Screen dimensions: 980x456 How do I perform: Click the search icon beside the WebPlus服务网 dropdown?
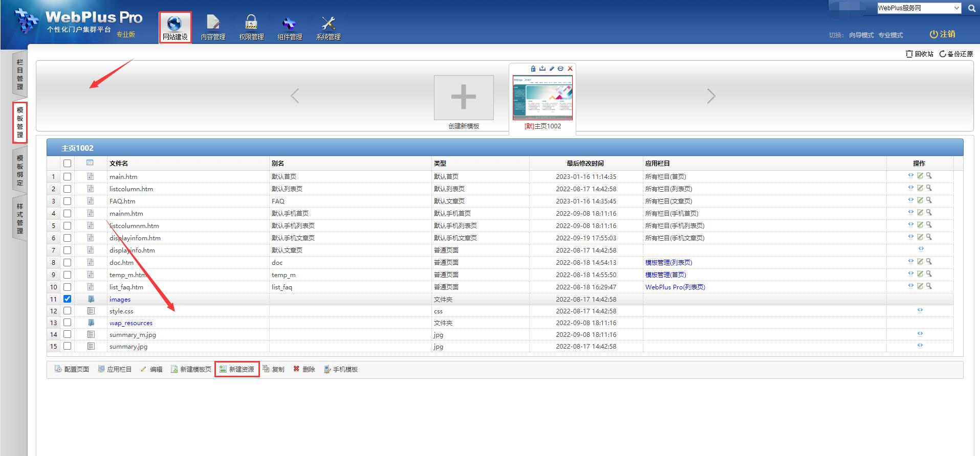click(x=971, y=8)
